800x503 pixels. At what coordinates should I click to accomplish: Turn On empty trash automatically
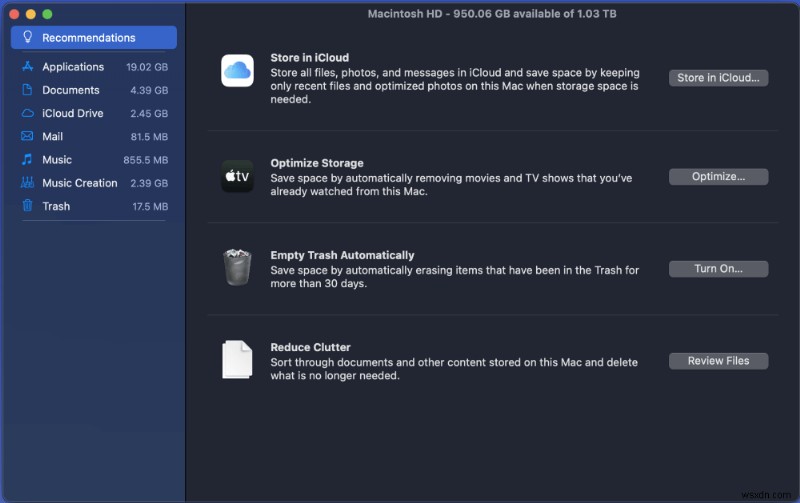[x=718, y=269]
